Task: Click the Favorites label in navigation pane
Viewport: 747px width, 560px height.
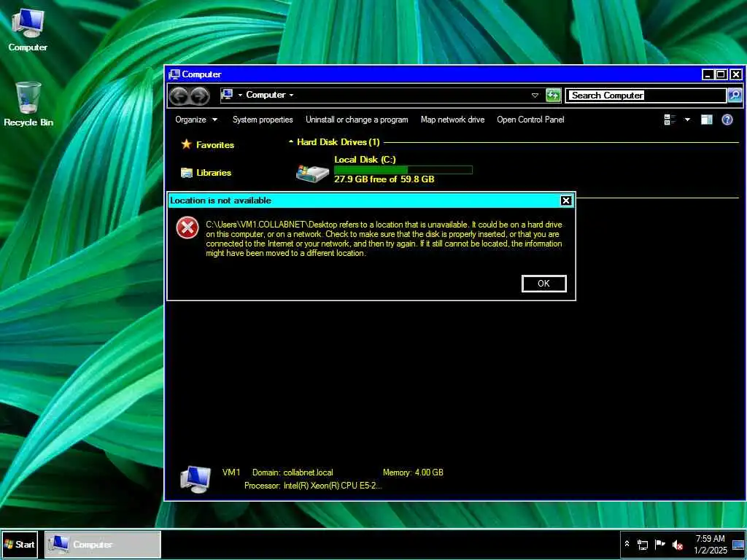Action: coord(215,145)
